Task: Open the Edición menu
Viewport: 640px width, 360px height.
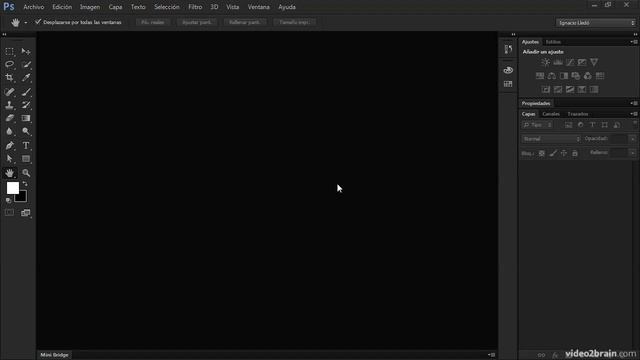Action: (x=62, y=7)
